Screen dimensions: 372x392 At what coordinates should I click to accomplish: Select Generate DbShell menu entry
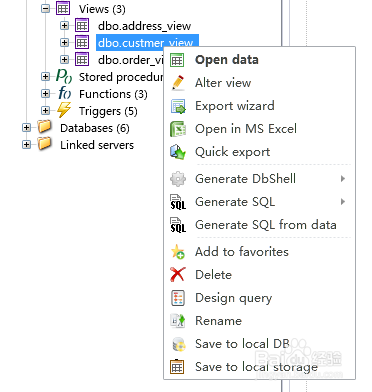point(259,179)
